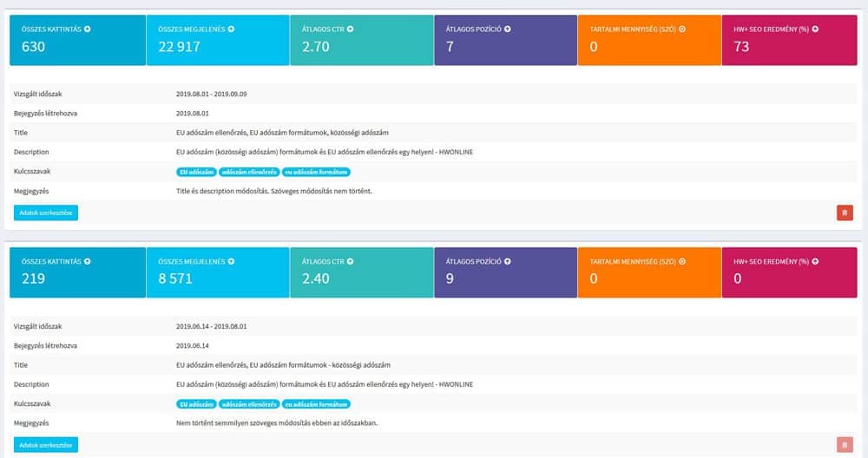Click plus icon on Átlagos CTR 2.40 card
This screenshot has height=458, width=868.
pos(351,262)
